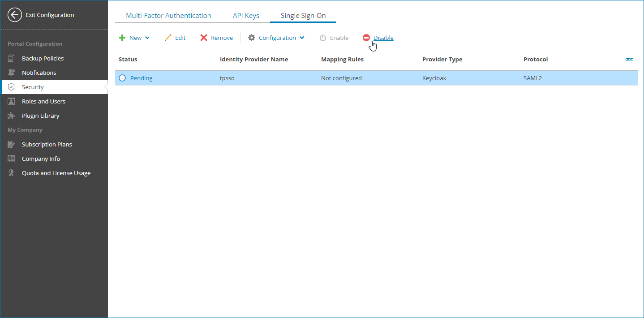The width and height of the screenshot is (644, 318).
Task: Click the Edit button label
Action: tap(180, 38)
